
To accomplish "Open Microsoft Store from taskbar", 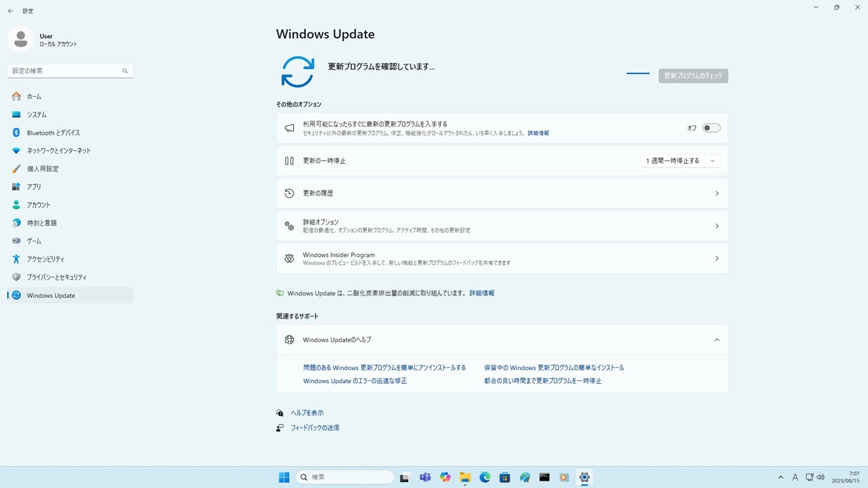I will pos(505,477).
